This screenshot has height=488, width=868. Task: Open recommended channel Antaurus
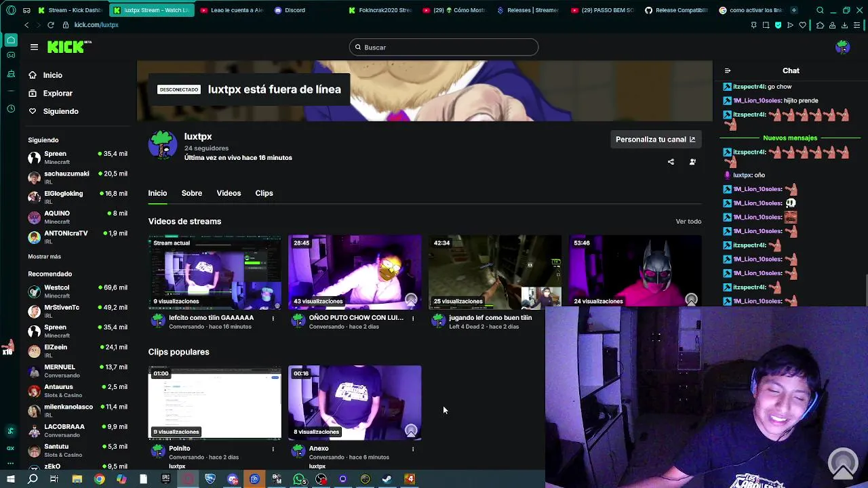click(x=77, y=390)
